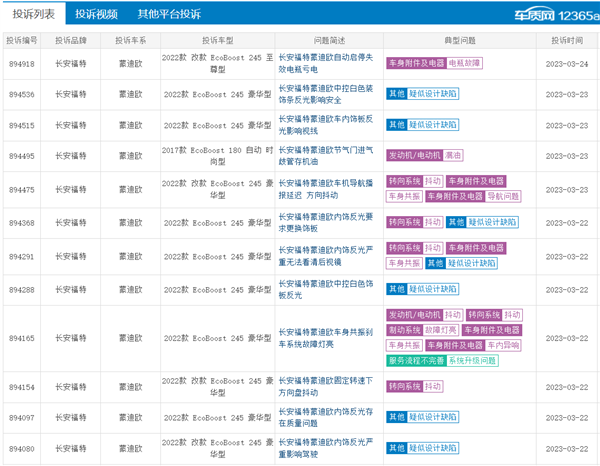Click 2017款 EcoBoost 180 自动 时尚型 cell

tap(218, 156)
